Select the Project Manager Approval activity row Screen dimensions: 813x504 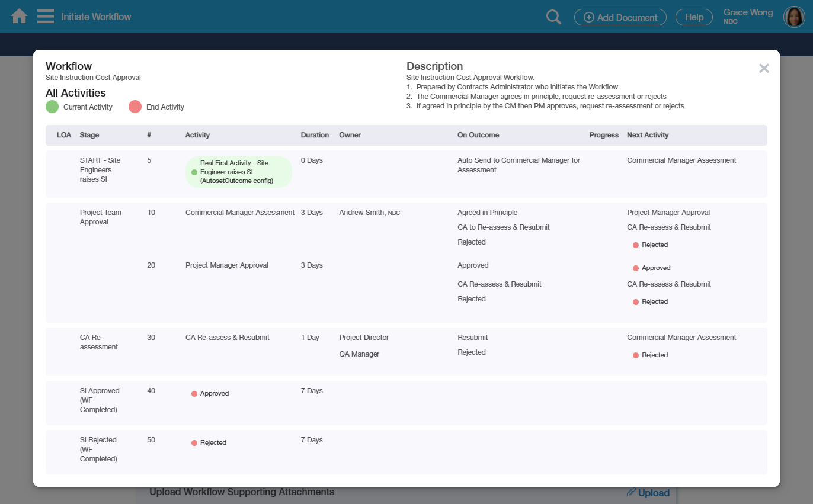(226, 265)
